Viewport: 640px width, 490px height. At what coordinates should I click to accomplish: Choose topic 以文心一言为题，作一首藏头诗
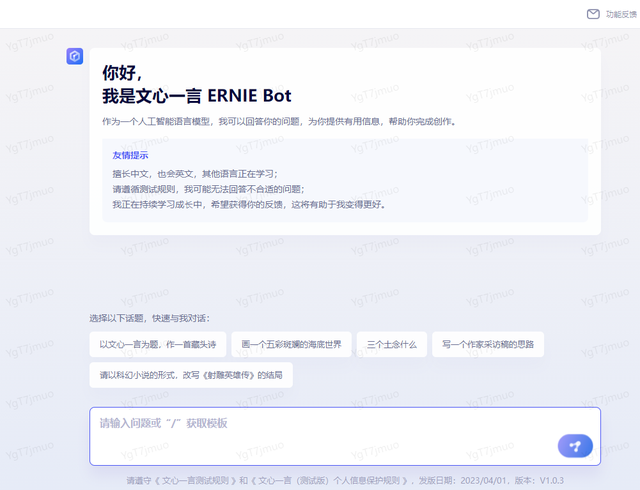point(158,344)
